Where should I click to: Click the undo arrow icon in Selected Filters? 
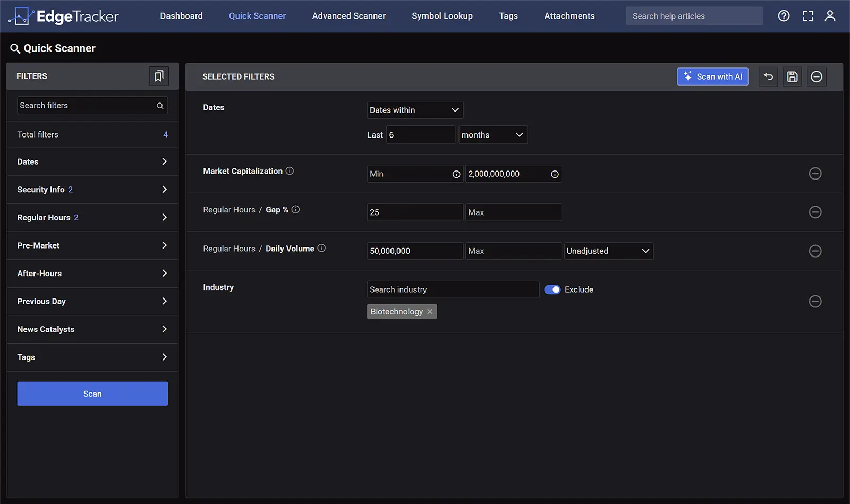[768, 76]
